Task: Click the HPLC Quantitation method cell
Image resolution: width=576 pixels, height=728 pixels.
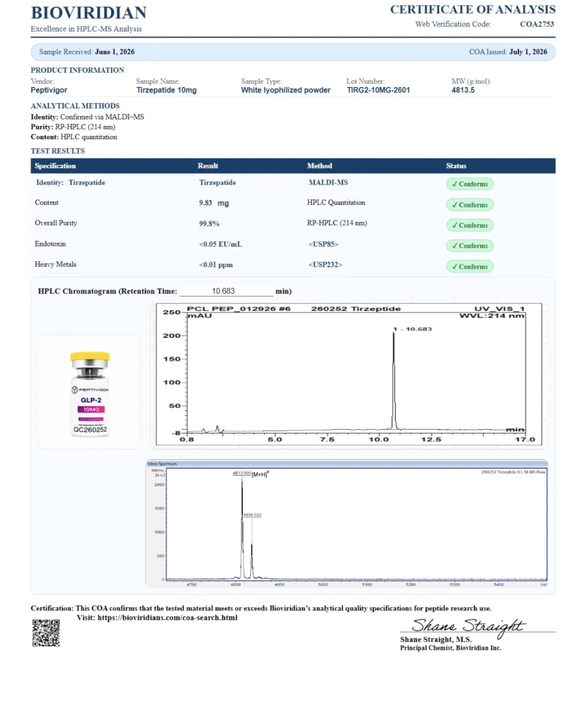Action: coord(336,203)
